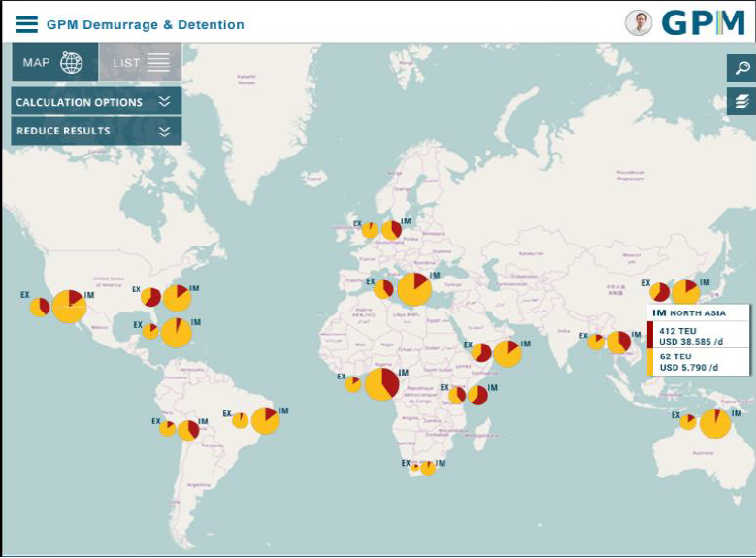
Task: Click the user profile avatar
Action: point(639,22)
